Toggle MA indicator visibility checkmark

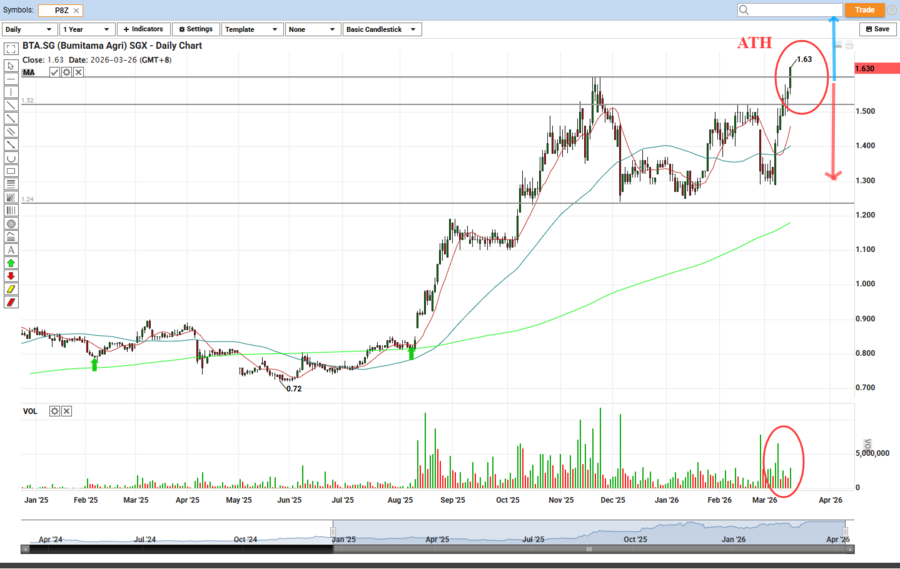[x=55, y=73]
